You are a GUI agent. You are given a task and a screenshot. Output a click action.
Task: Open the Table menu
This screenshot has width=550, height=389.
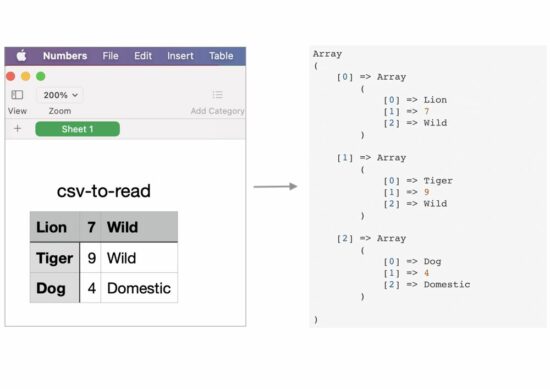pos(221,56)
